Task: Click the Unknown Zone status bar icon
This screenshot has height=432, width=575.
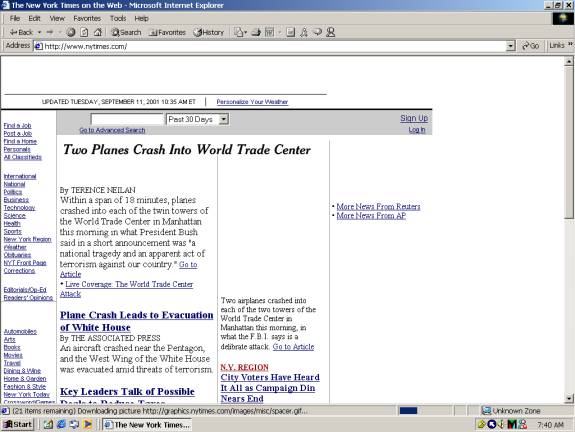Action: (x=486, y=410)
